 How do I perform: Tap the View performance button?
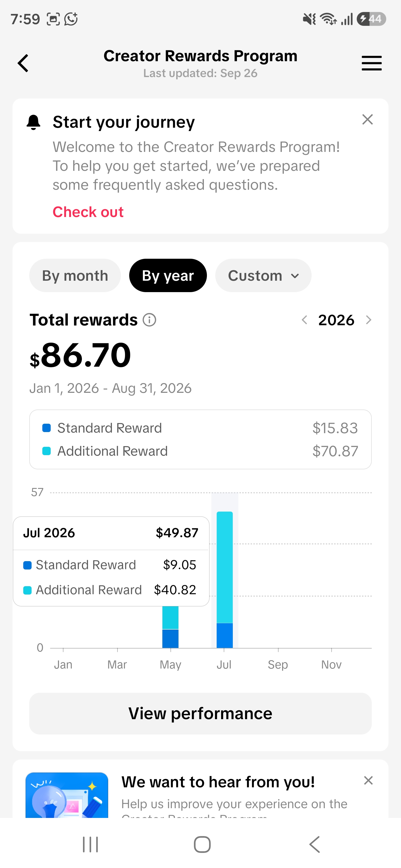(200, 713)
